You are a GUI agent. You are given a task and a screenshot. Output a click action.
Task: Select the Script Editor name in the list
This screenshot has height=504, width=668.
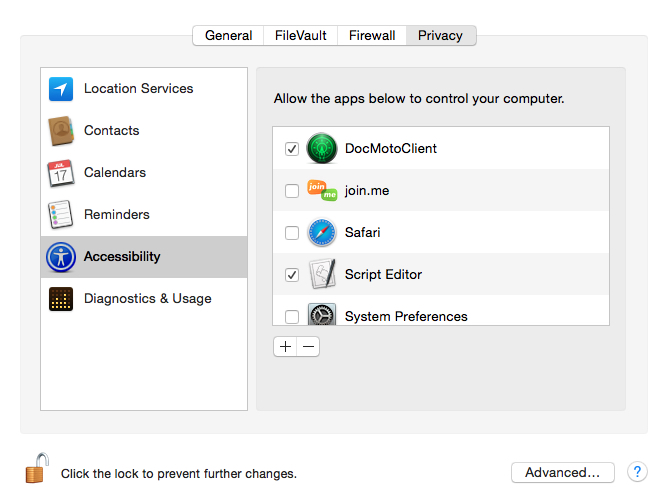[383, 274]
